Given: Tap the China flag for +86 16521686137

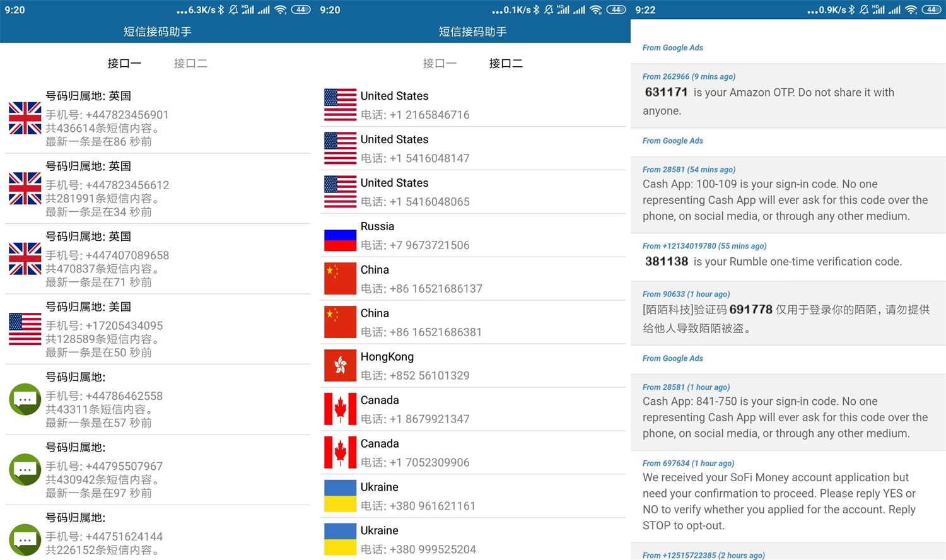Looking at the screenshot, I should pos(340,279).
